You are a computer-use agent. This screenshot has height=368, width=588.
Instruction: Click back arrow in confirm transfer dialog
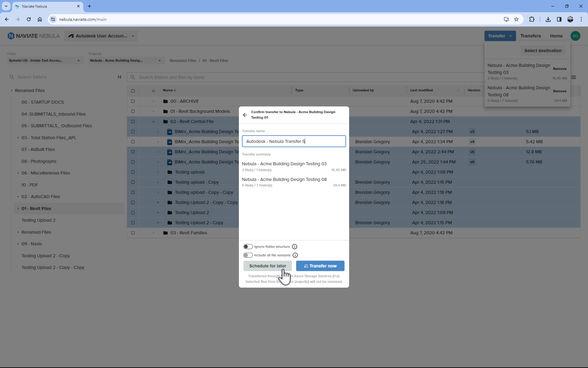245,115
